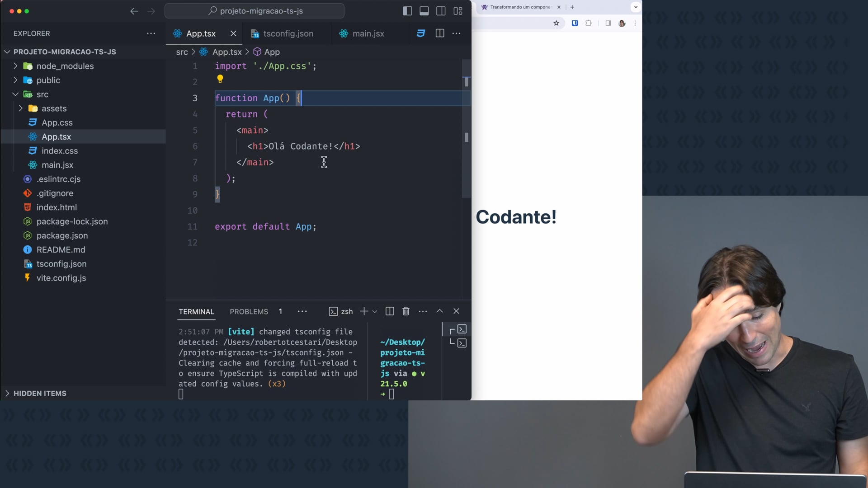868x488 pixels.
Task: Bookmark page with star icon
Action: point(557,23)
